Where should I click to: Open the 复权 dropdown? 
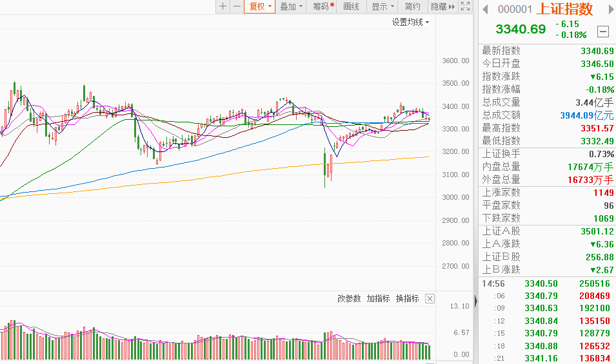click(260, 6)
